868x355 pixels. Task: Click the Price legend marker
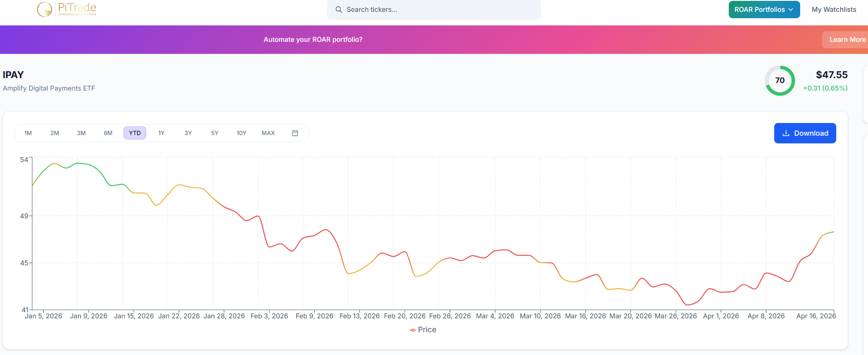click(412, 330)
